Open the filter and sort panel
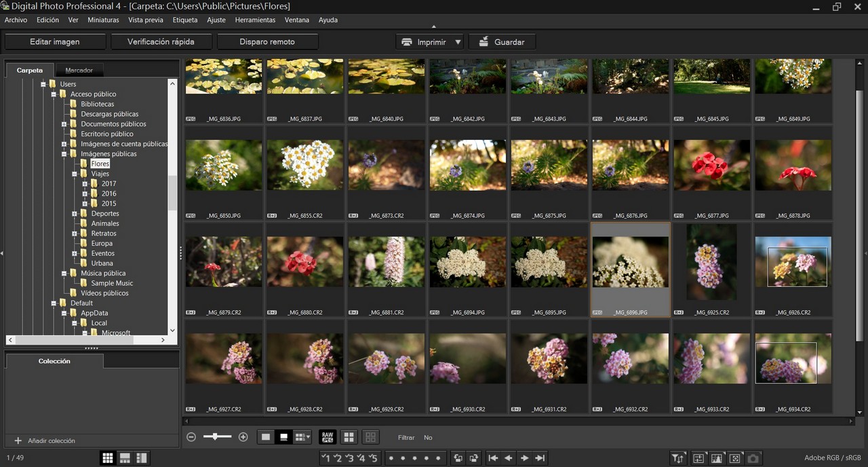 (677, 458)
